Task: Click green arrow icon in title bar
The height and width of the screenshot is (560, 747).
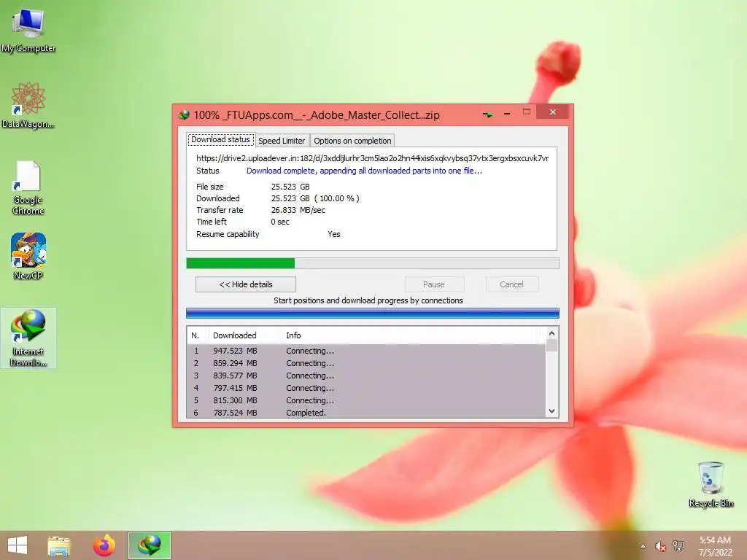Action: pos(487,114)
